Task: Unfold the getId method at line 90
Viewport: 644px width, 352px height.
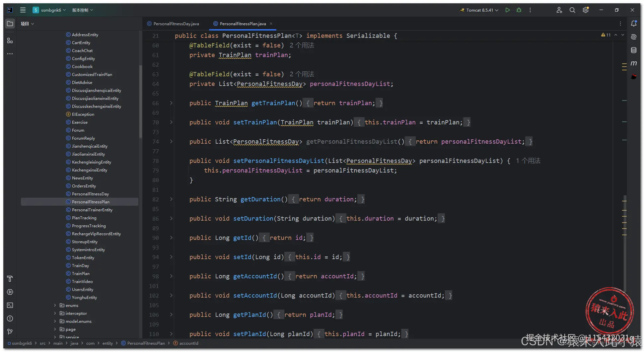Action: point(171,238)
